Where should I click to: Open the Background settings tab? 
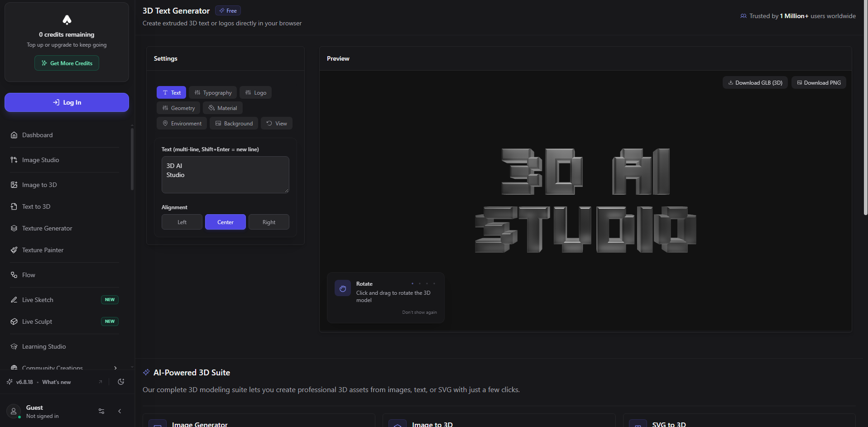234,123
